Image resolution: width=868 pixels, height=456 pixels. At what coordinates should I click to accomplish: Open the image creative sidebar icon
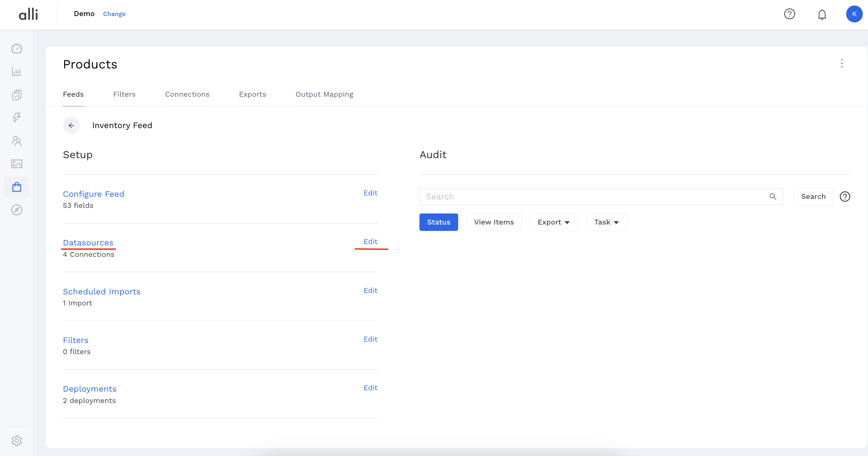tap(17, 164)
